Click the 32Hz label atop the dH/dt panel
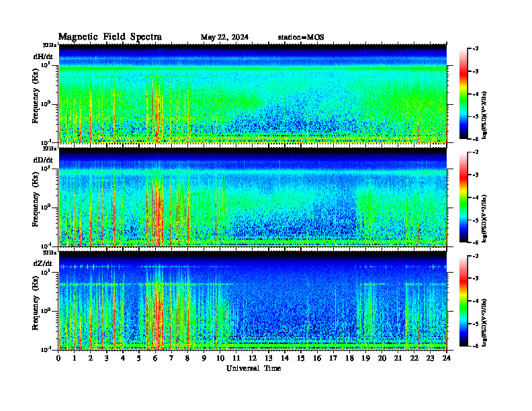 click(x=50, y=45)
